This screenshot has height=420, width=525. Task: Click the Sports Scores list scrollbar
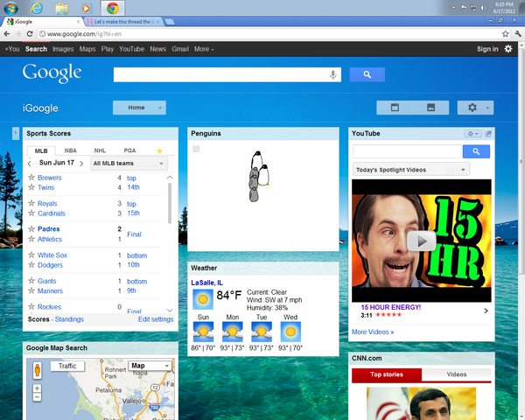point(170,203)
